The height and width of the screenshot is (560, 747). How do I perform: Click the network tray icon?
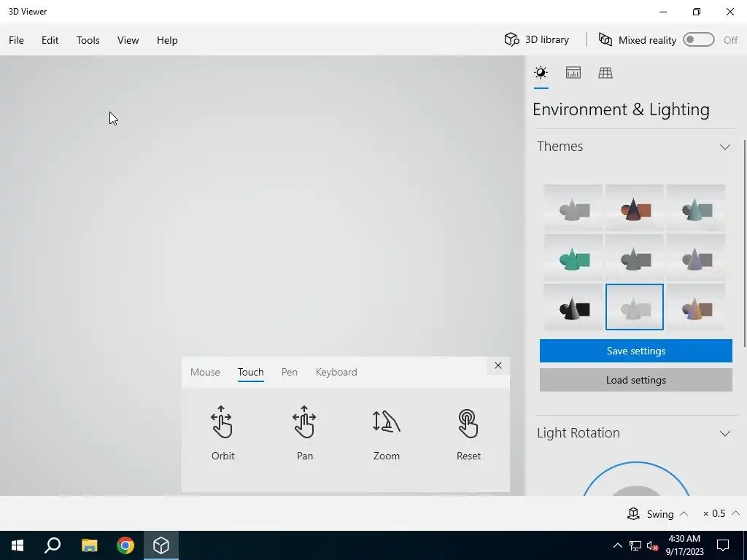pyautogui.click(x=635, y=545)
